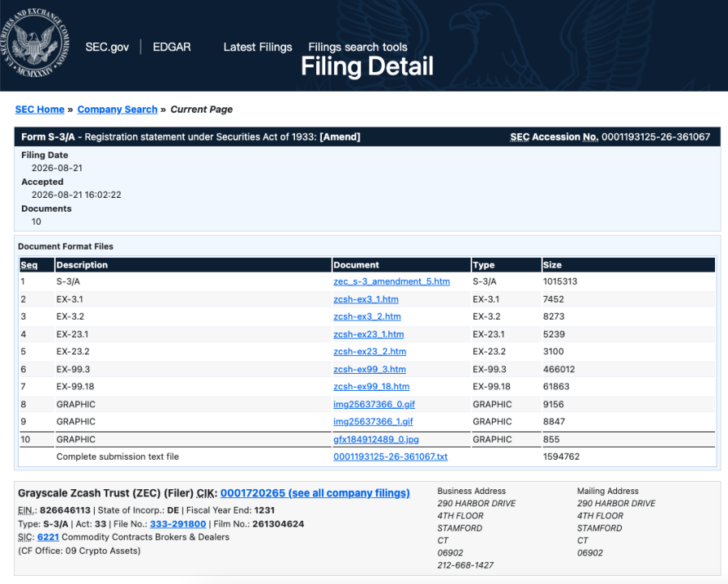
Task: Select SEC Accession No. 0001193125-26-361067 text
Action: tap(610, 137)
